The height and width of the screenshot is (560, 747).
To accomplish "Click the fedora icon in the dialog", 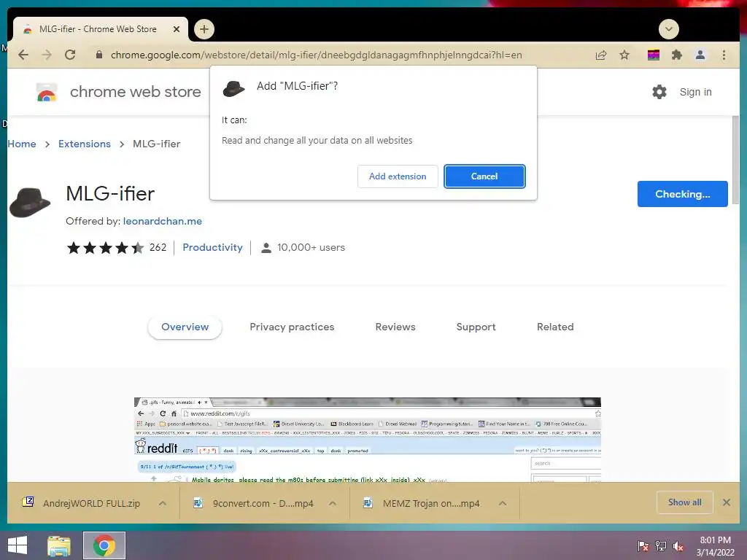I will click(233, 88).
